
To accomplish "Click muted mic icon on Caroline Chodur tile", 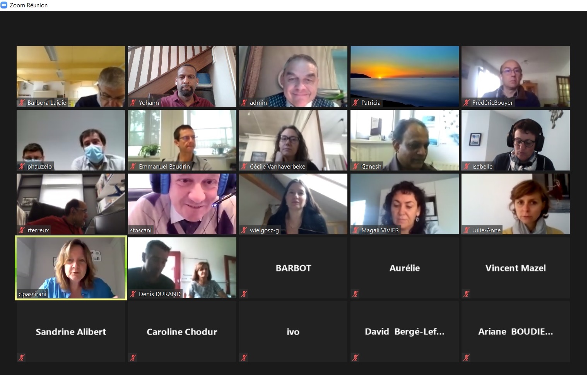I will (x=133, y=358).
